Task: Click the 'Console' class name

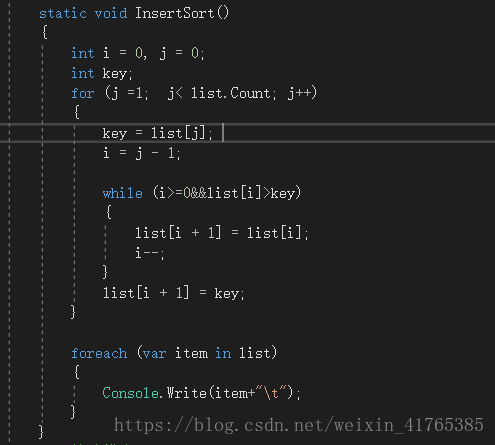Action: pos(130,393)
